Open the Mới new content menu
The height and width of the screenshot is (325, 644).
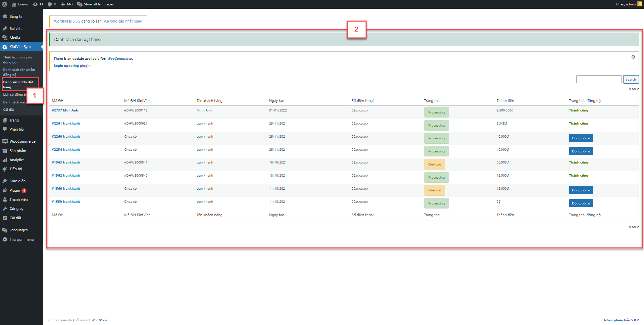pyautogui.click(x=67, y=4)
